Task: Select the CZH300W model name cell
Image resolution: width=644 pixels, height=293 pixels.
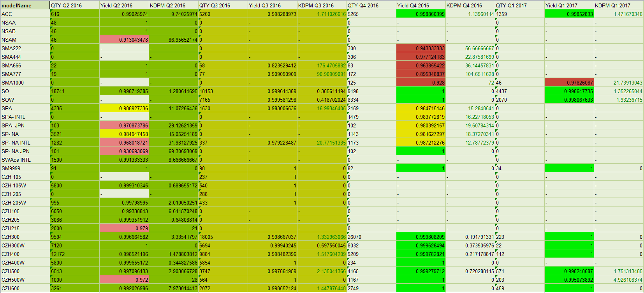Action: point(25,245)
